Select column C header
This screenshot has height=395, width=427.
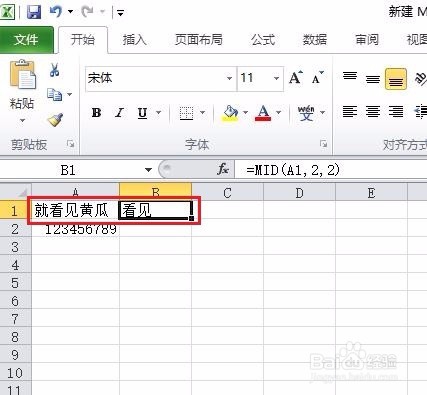coord(227,193)
